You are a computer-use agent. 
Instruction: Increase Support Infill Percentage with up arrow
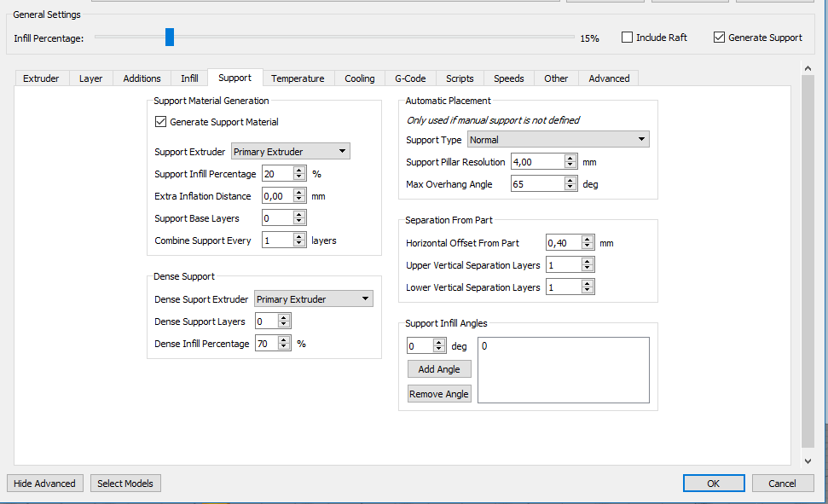click(298, 171)
